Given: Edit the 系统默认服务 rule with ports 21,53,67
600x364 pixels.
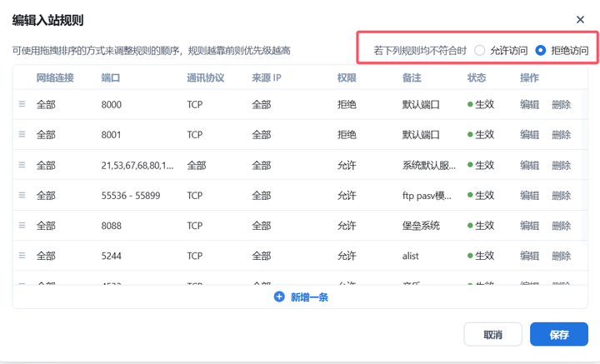Looking at the screenshot, I should [x=529, y=166].
